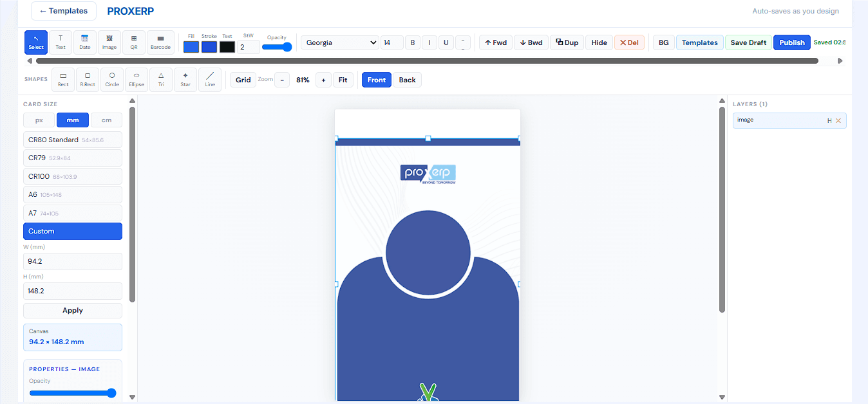Click toolbar scrollbar left arrow
This screenshot has width=868, height=404.
[x=29, y=61]
